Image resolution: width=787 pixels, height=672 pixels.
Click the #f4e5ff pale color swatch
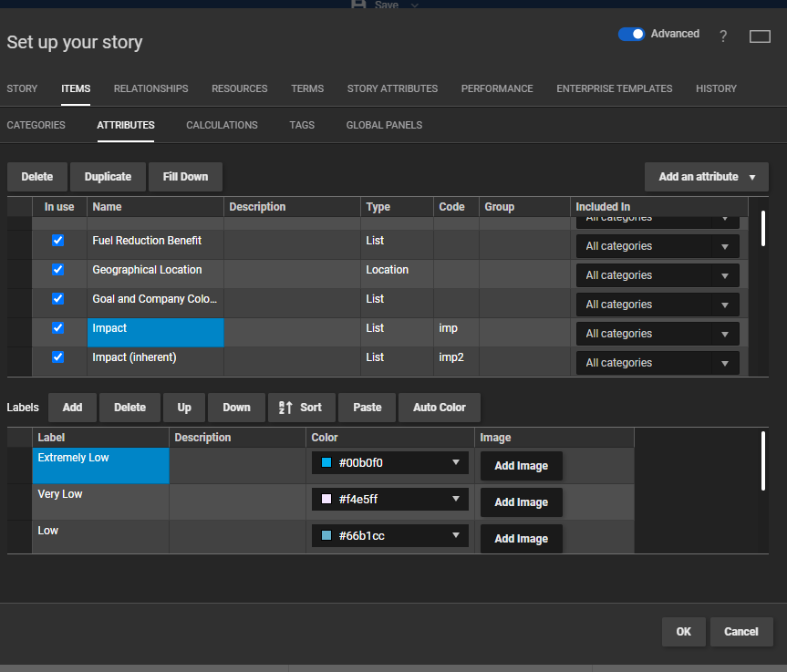(326, 499)
